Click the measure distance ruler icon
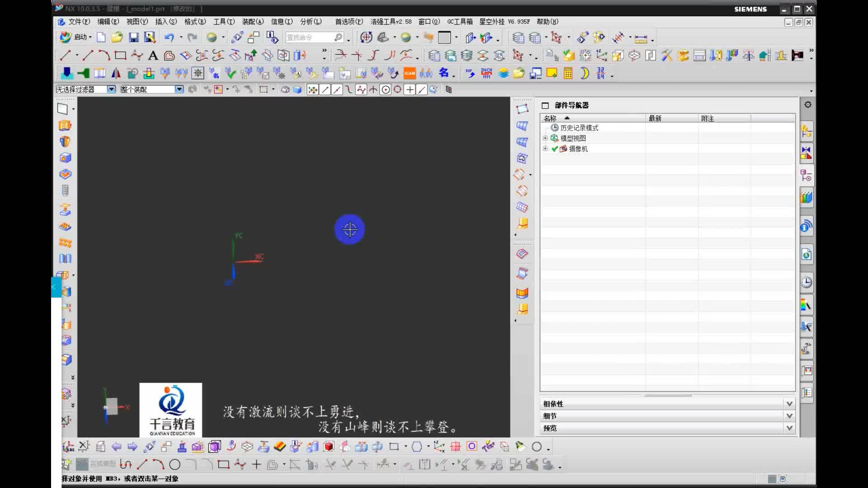Viewport: 868px width, 488px height. pos(641,38)
